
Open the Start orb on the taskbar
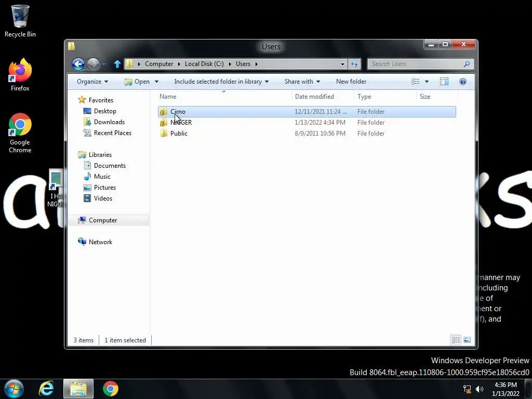click(x=14, y=389)
